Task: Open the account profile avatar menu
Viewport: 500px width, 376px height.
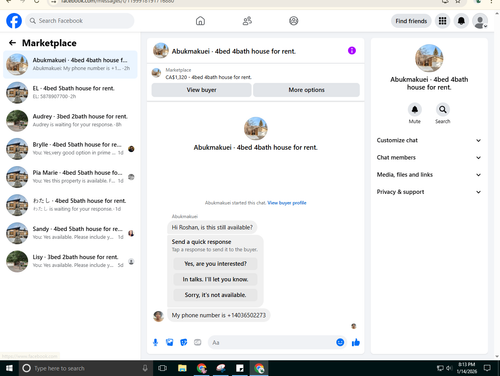Action: click(x=480, y=21)
